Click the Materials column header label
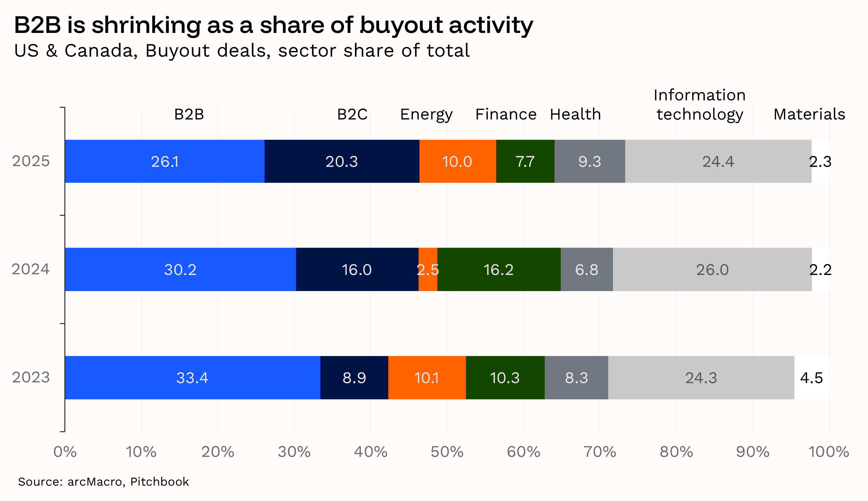The image size is (868, 501). click(x=809, y=114)
